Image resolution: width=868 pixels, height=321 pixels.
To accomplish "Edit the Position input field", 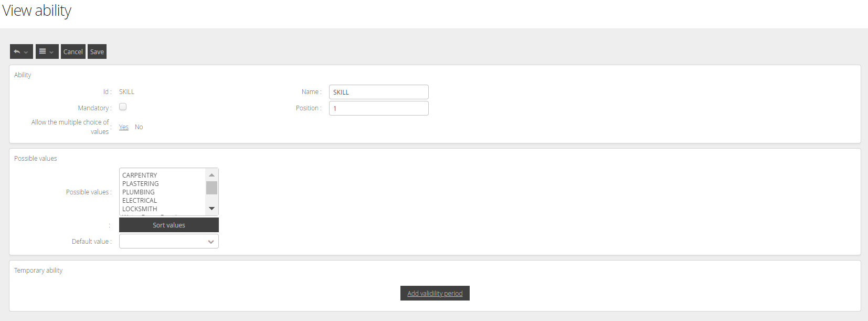I will (x=379, y=108).
